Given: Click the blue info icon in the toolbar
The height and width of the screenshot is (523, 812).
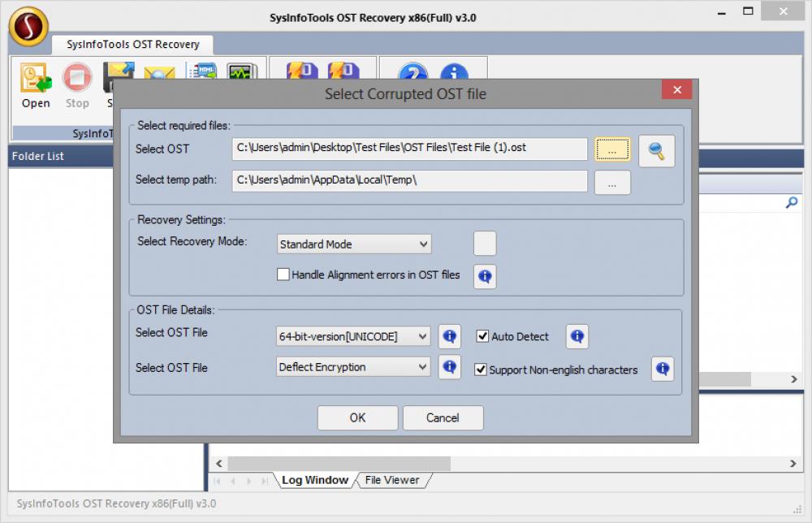Looking at the screenshot, I should (455, 73).
